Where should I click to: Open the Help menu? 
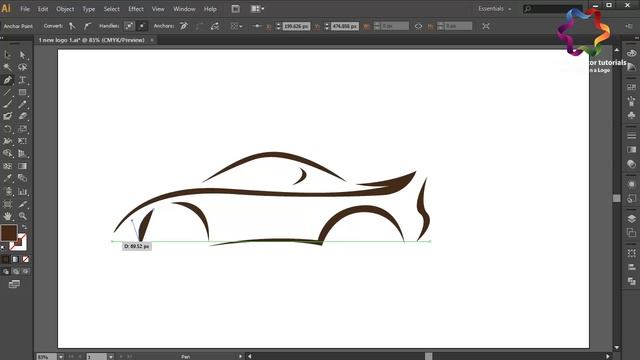210,9
